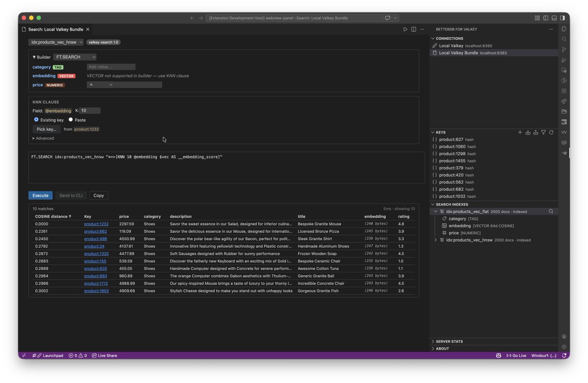Add a new key with the plus icon
Viewport: 588px width, 383px height.
[x=520, y=132]
